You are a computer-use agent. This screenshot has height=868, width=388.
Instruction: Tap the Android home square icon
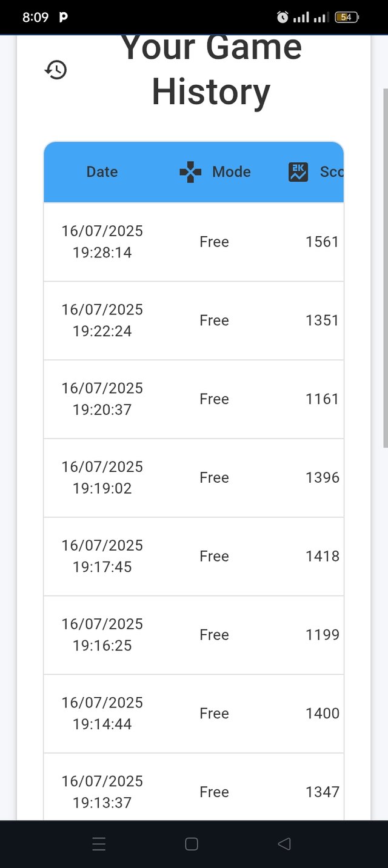point(192,844)
